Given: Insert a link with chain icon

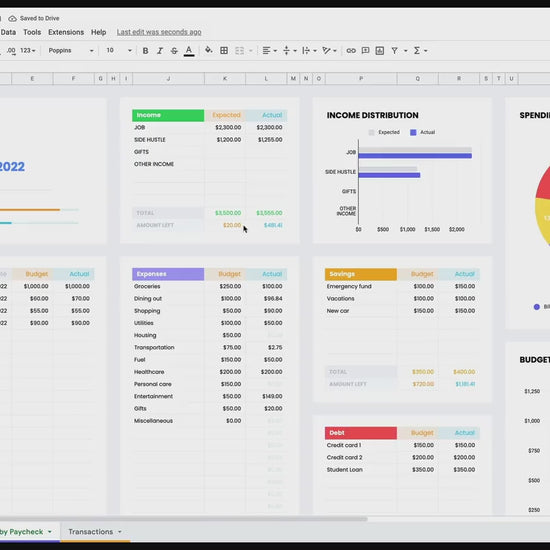Looking at the screenshot, I should (x=351, y=51).
